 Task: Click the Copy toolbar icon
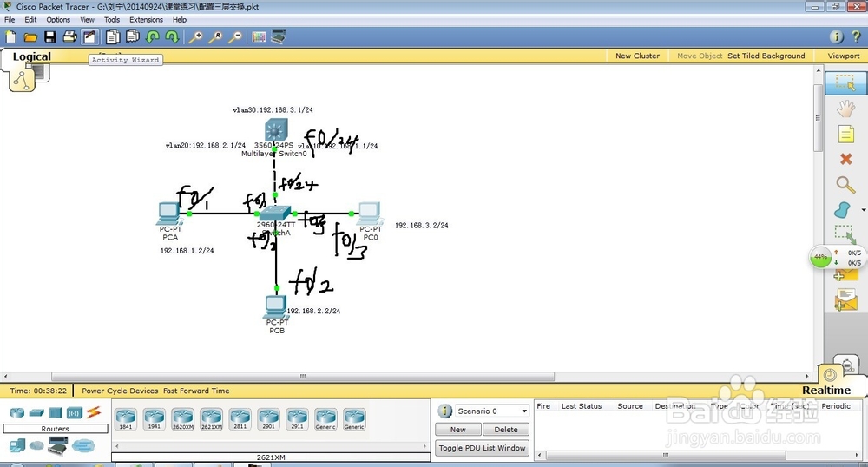(113, 37)
